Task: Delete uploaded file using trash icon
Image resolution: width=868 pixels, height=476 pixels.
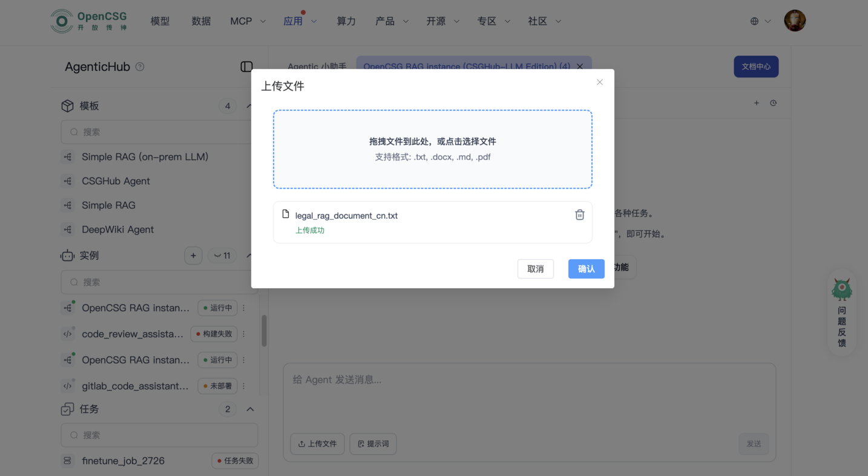Action: click(579, 214)
